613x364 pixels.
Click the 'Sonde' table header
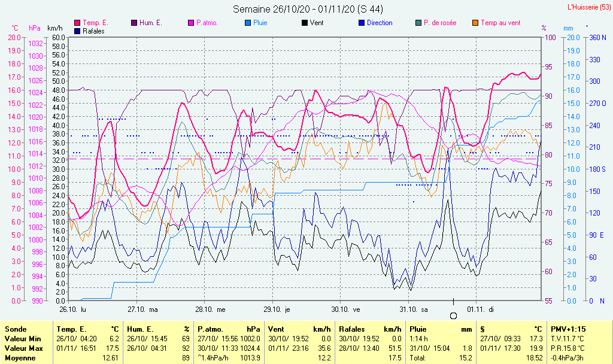[x=16, y=329]
